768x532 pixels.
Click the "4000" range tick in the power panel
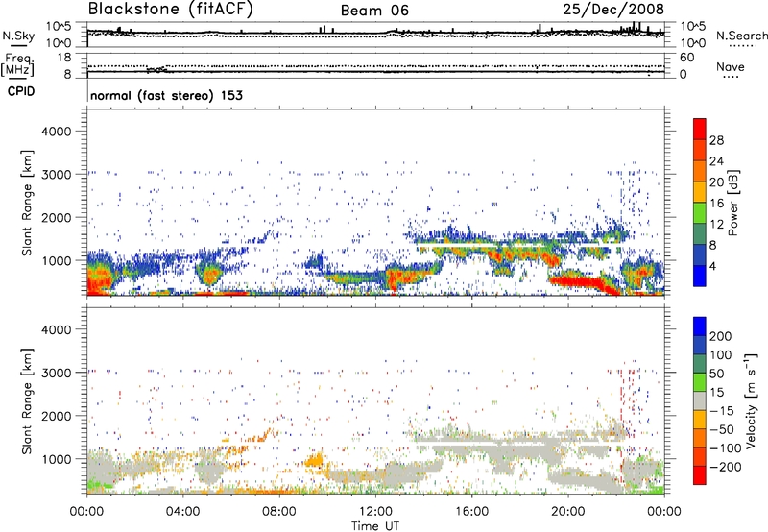click(x=56, y=132)
